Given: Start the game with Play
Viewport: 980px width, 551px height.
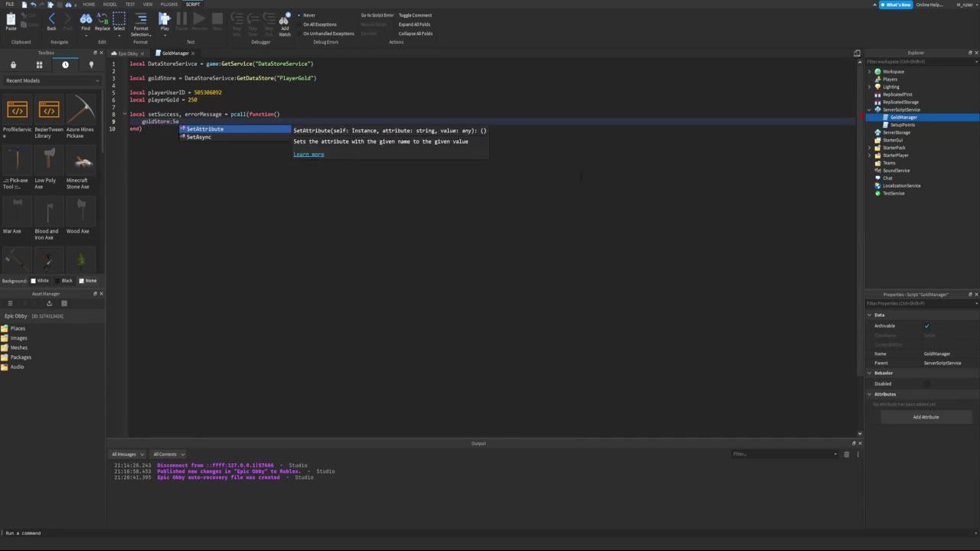Looking at the screenshot, I should click(165, 18).
